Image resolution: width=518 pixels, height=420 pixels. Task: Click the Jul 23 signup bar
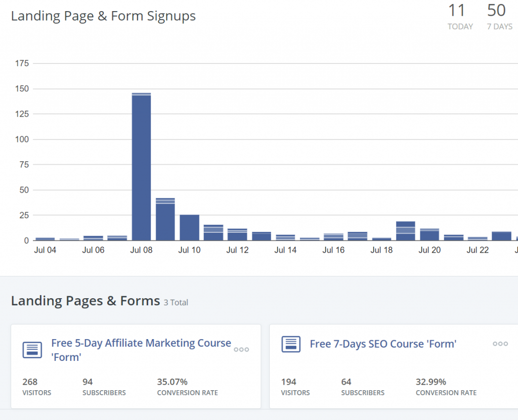click(501, 236)
